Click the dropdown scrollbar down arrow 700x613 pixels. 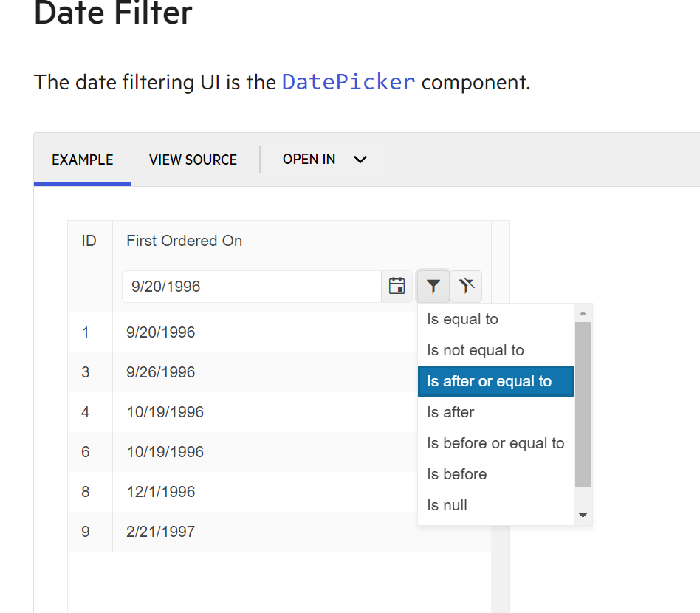(583, 514)
